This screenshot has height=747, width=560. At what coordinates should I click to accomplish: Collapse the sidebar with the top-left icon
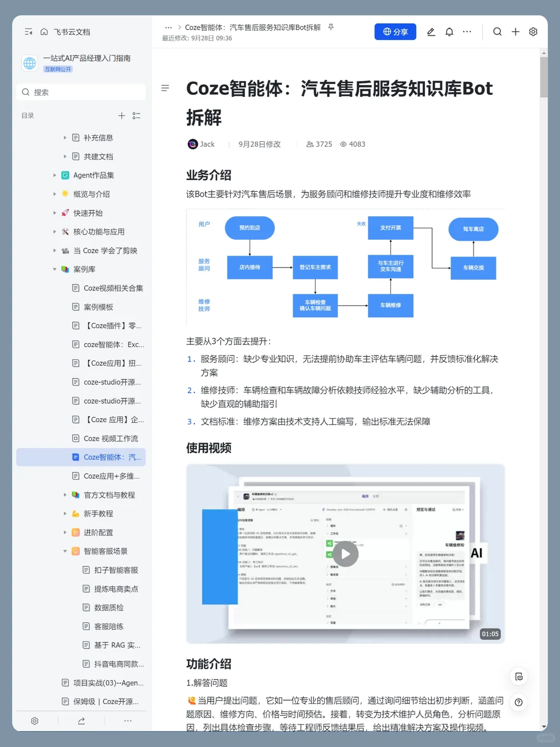coord(29,32)
